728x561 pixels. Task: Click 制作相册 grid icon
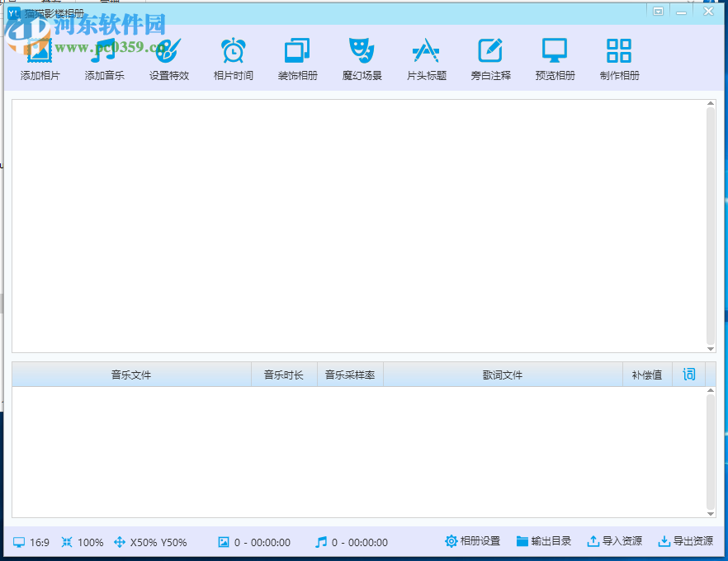(x=619, y=50)
